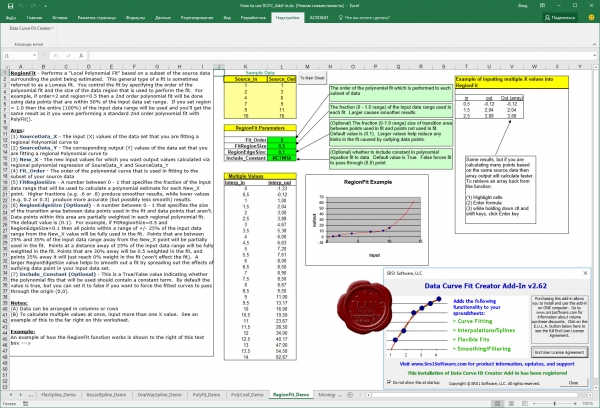Open the Рецензирование ribbon tab

197,18
